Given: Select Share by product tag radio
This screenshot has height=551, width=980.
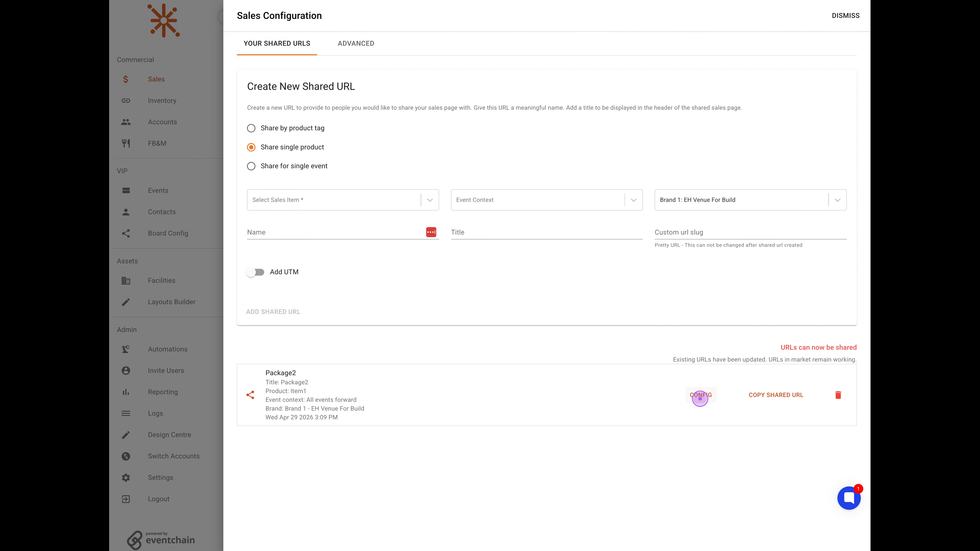Looking at the screenshot, I should 251,128.
